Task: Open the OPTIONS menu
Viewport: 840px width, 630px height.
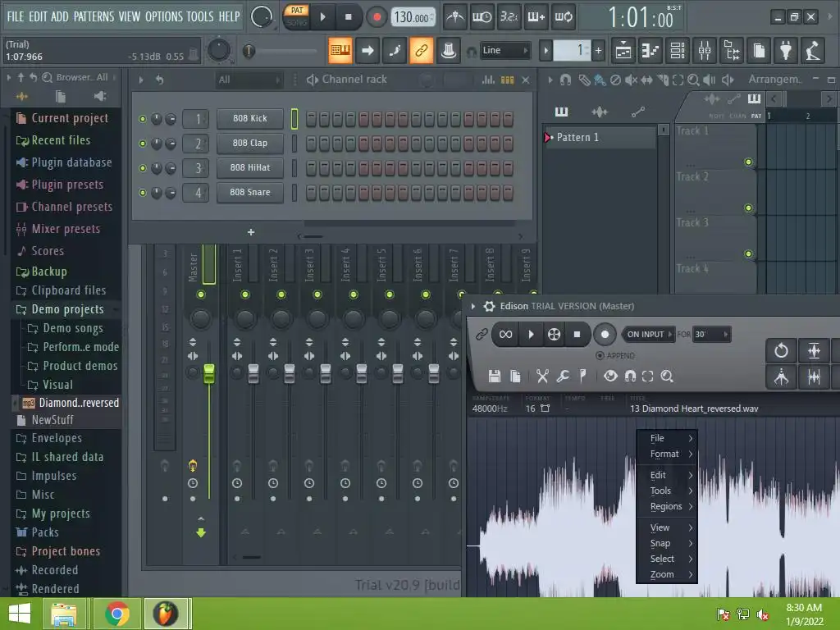Action: coord(164,17)
